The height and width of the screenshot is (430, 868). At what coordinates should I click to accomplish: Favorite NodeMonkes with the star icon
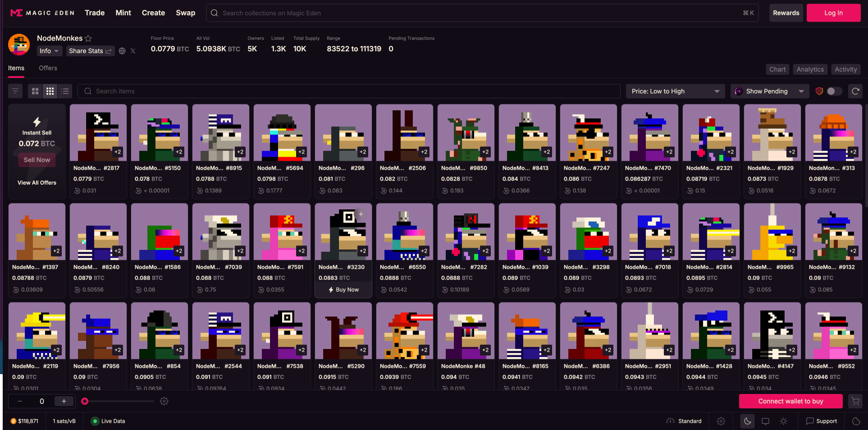88,39
